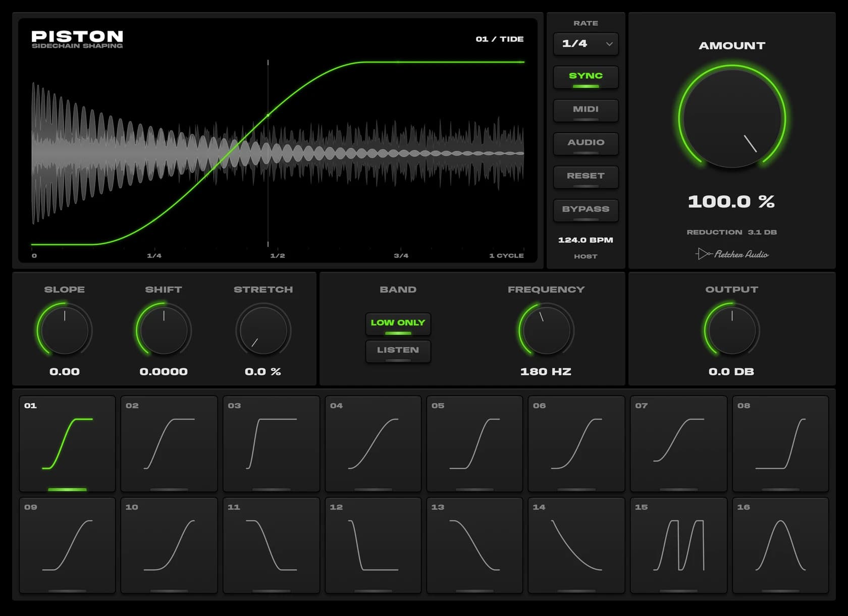Click the Fletcher Audio logo
The image size is (848, 616).
(732, 254)
